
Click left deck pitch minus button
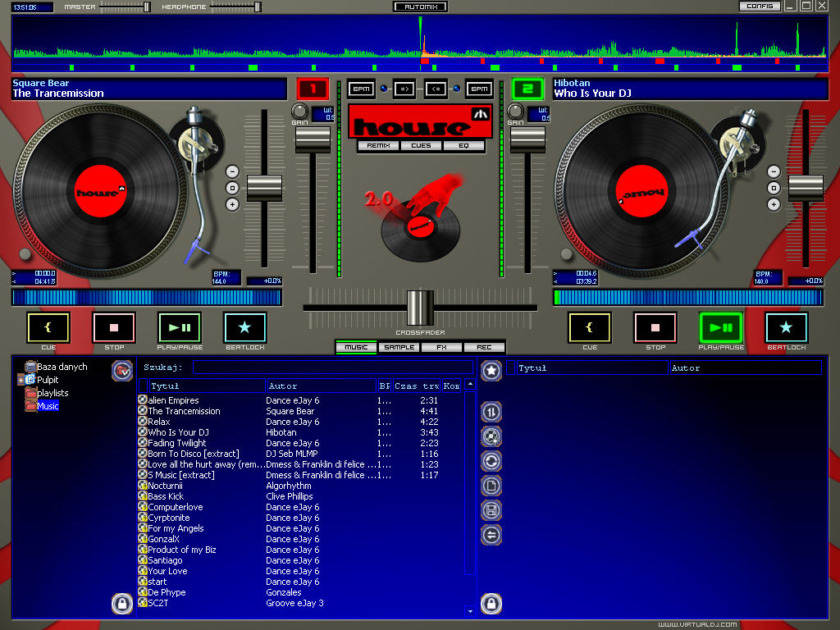pyautogui.click(x=232, y=171)
